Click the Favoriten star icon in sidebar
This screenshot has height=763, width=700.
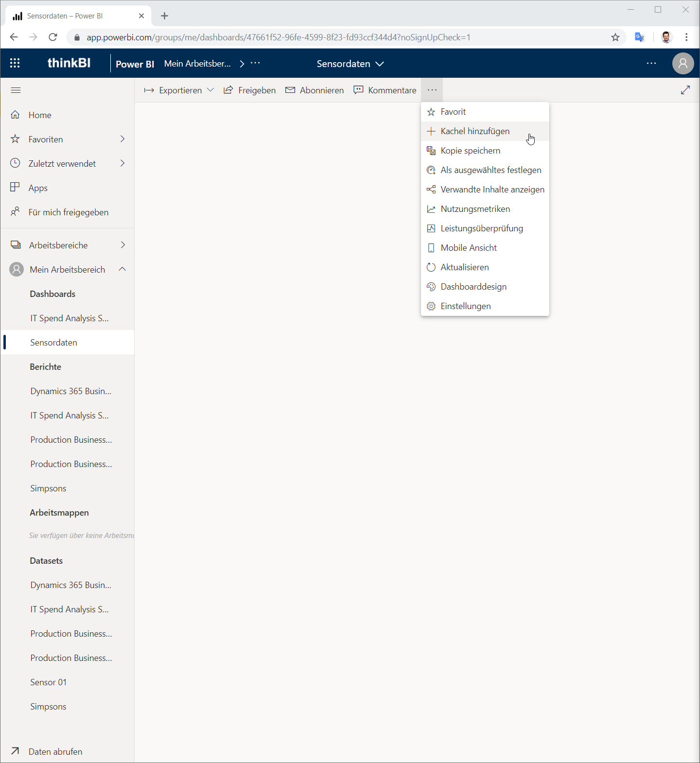point(15,139)
